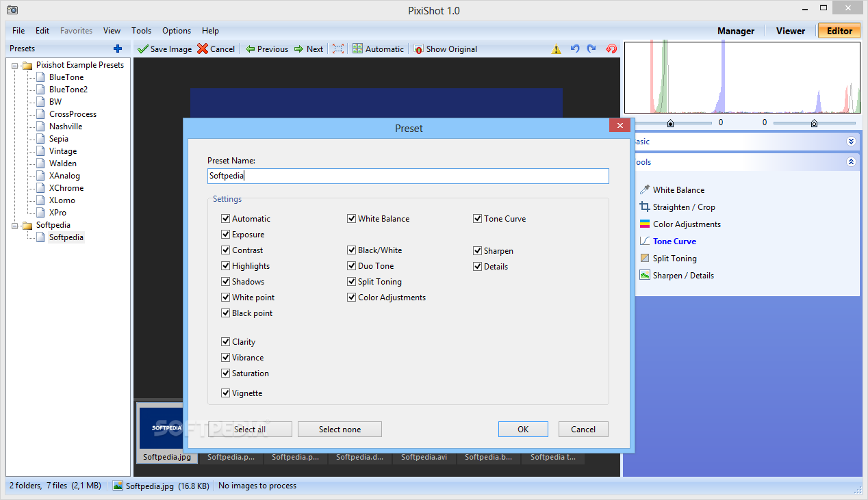Image resolution: width=868 pixels, height=500 pixels.
Task: Click the blue undo arrow
Action: 574,49
